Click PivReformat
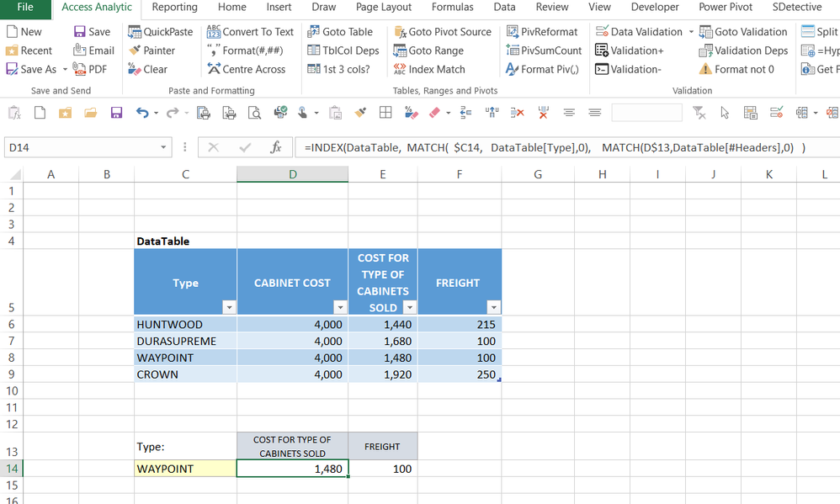Viewport: 840px width, 504px height. pos(541,32)
